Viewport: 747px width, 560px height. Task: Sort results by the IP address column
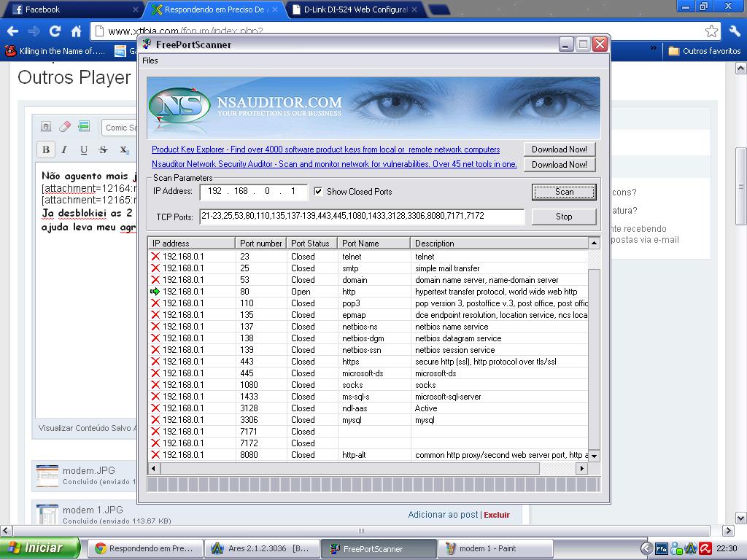[192, 244]
